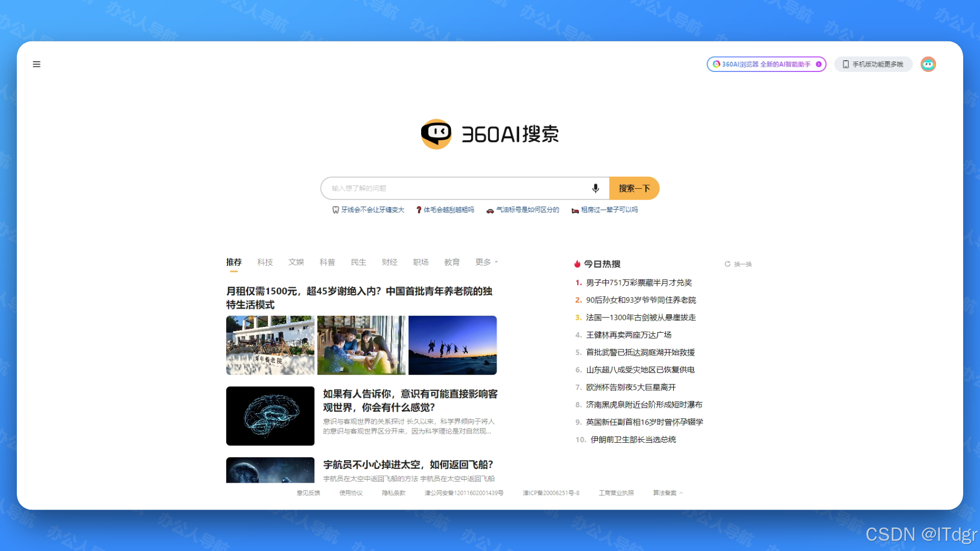Click suggestion 牙线会不会让牙缝变大
This screenshot has height=551, width=980.
(368, 210)
